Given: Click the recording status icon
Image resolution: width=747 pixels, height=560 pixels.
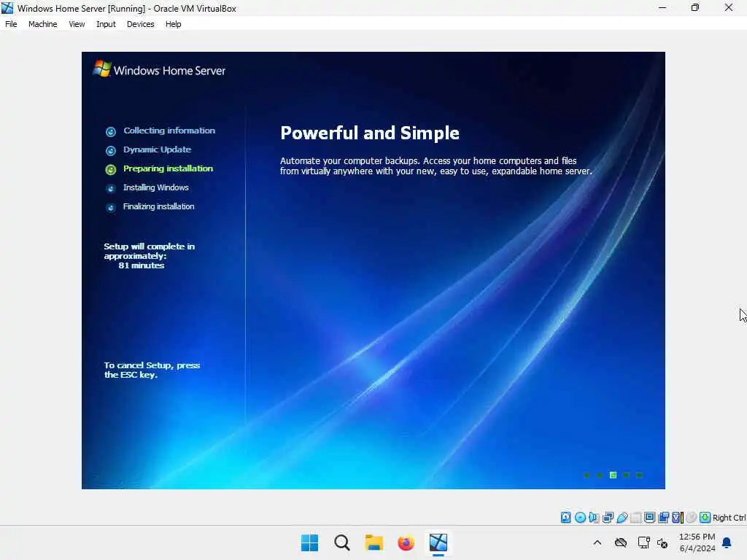Looking at the screenshot, I should pos(663,517).
